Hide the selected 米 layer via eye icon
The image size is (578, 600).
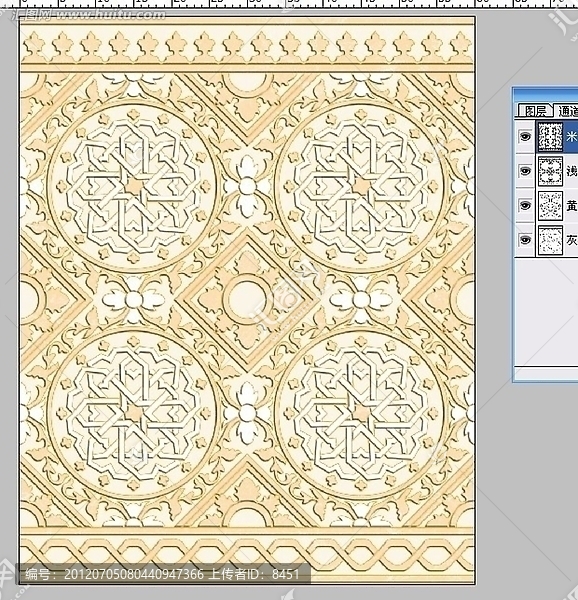coord(525,136)
